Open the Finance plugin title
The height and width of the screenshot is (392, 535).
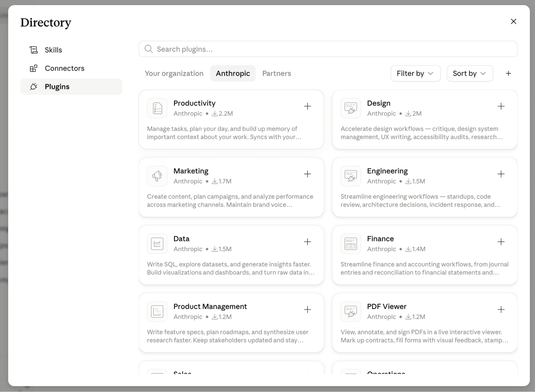pyautogui.click(x=380, y=238)
